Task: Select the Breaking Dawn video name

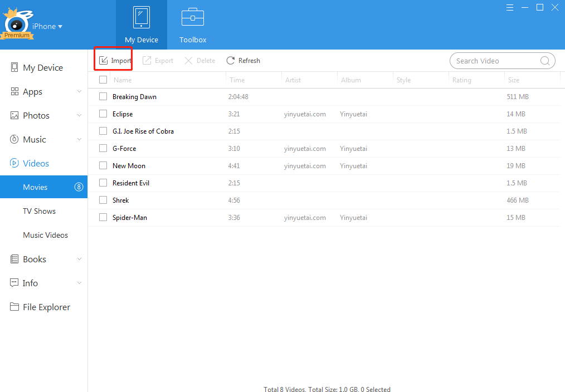Action: tap(134, 97)
